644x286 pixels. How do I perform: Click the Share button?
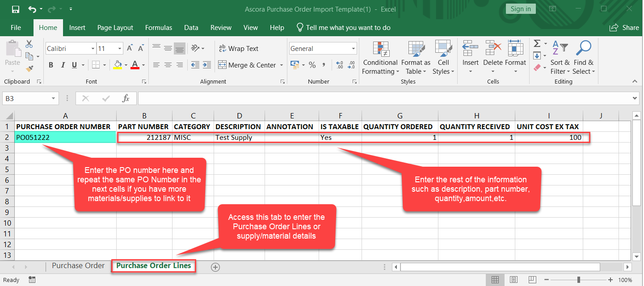pos(624,28)
